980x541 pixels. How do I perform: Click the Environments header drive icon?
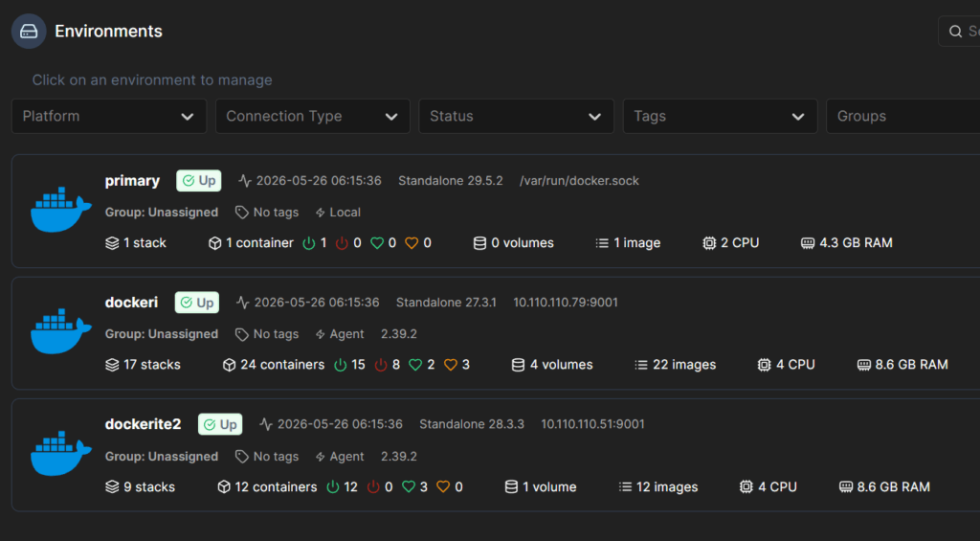[29, 32]
